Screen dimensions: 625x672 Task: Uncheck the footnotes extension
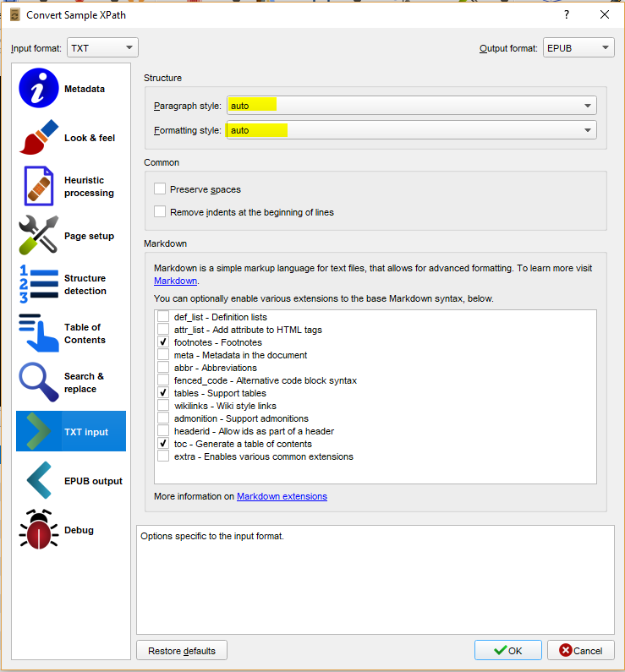(163, 341)
